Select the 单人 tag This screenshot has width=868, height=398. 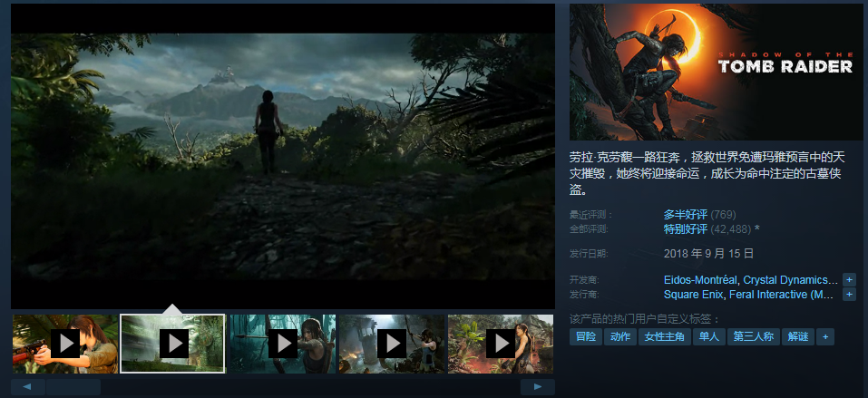pos(708,336)
